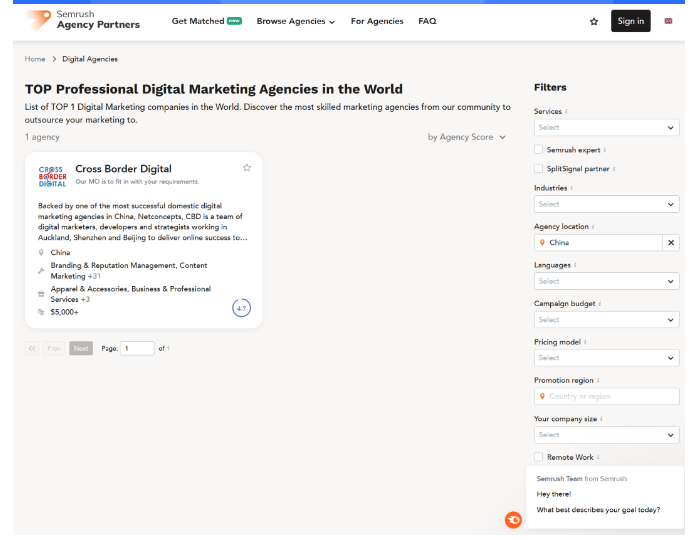Click the $5,000+ budget text on the card
696x540 pixels.
[64, 312]
